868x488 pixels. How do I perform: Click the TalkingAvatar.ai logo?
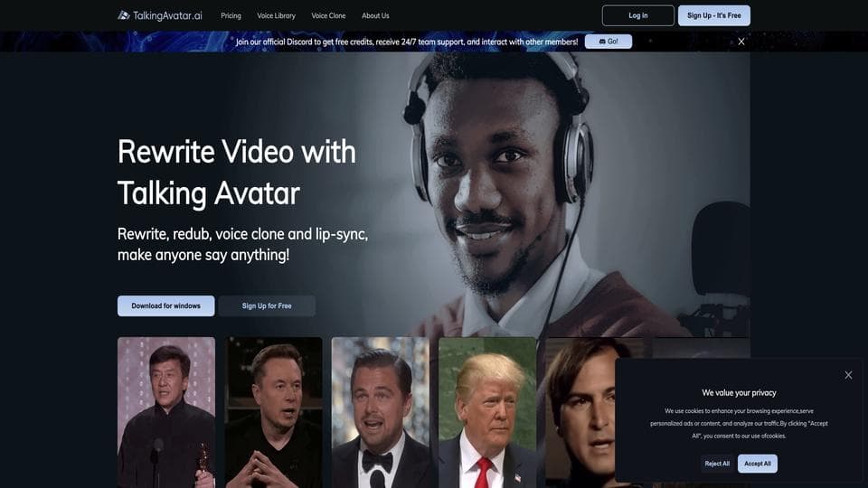click(x=160, y=15)
